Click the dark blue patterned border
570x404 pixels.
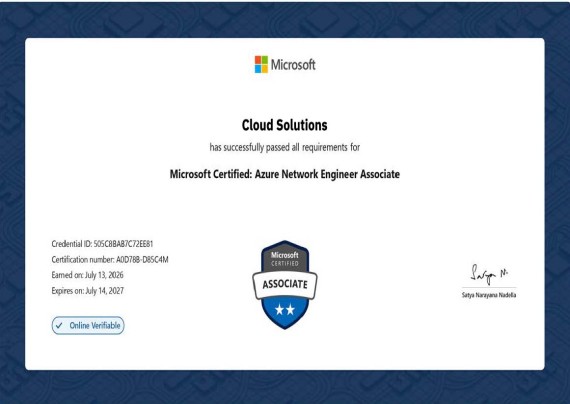pyautogui.click(x=285, y=20)
